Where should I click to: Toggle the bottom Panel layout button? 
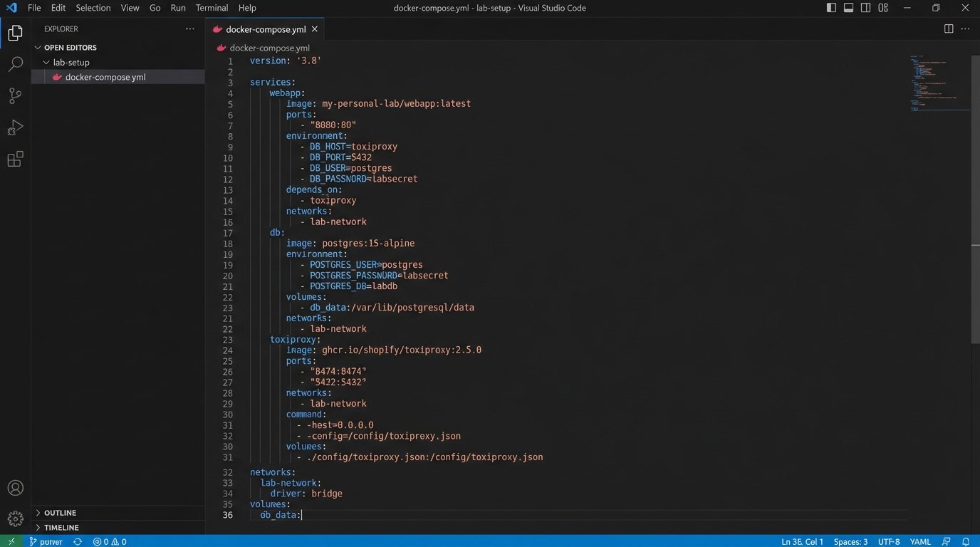tap(848, 8)
